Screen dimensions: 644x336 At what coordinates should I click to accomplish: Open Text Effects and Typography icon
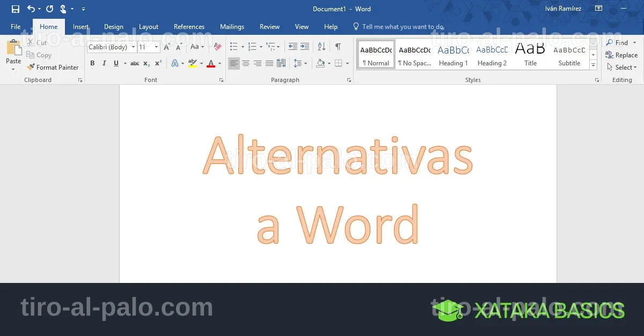click(x=174, y=63)
